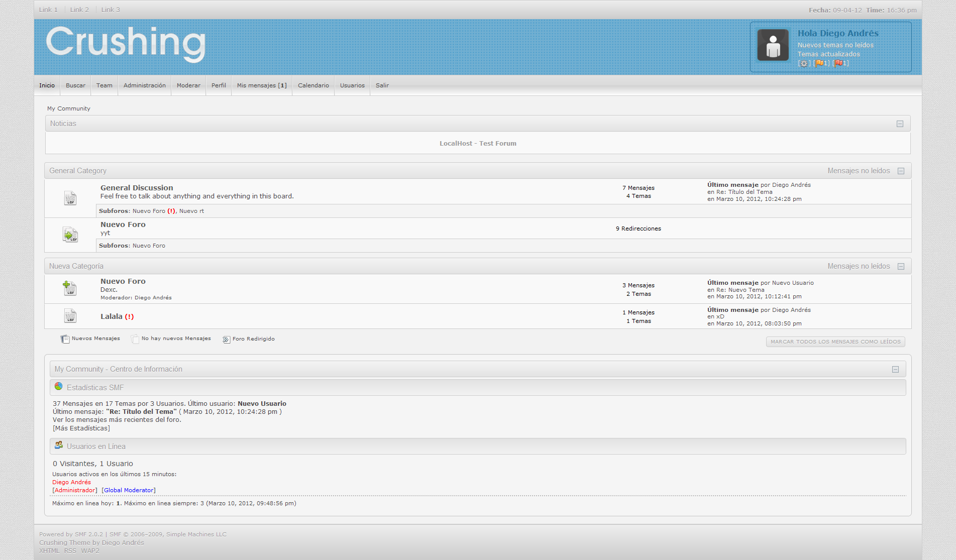
Task: Open the Calendario menu tab
Action: click(313, 85)
